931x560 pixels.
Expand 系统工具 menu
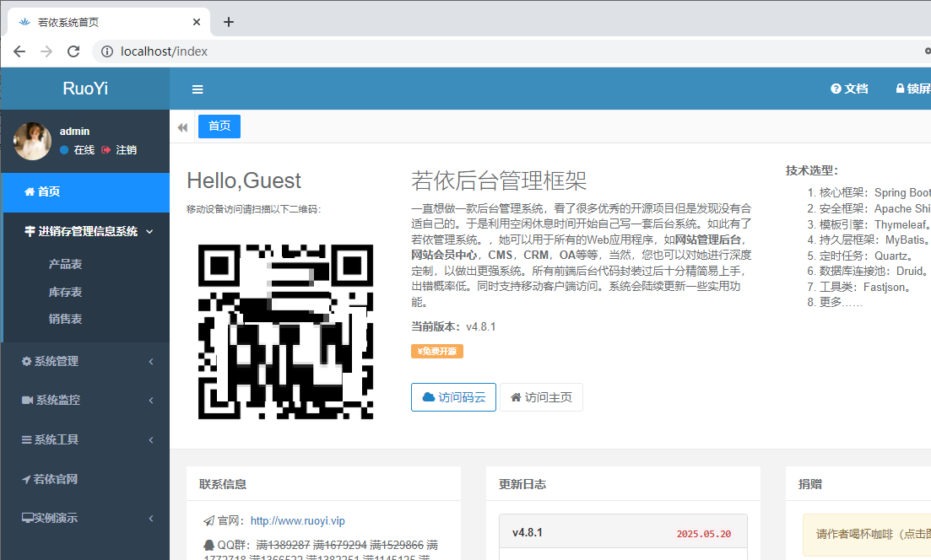pos(85,439)
